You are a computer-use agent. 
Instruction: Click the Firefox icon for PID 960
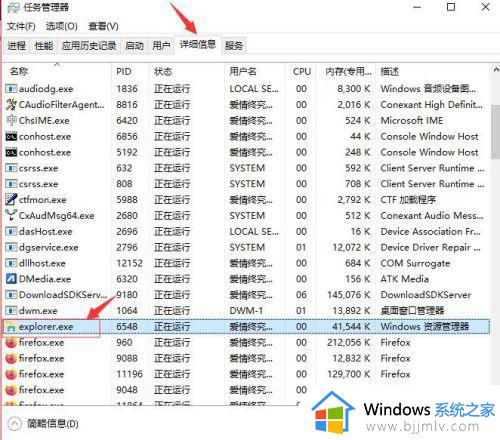tap(11, 342)
